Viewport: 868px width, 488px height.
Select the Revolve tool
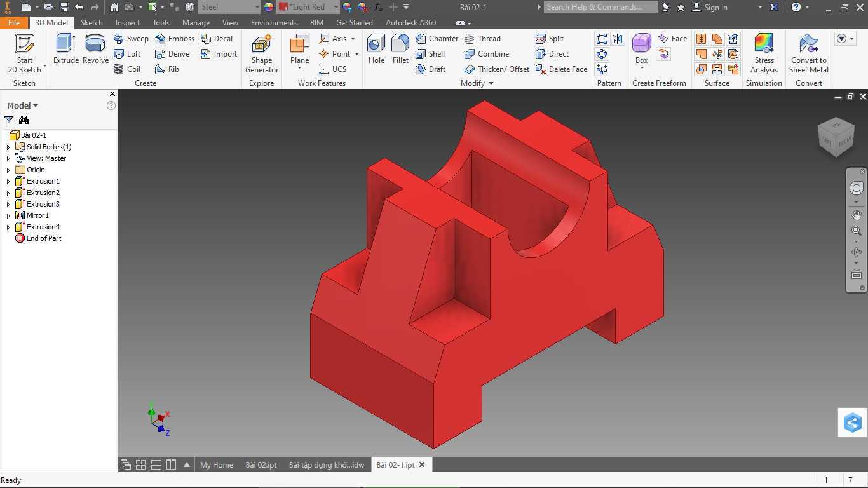[x=95, y=49]
